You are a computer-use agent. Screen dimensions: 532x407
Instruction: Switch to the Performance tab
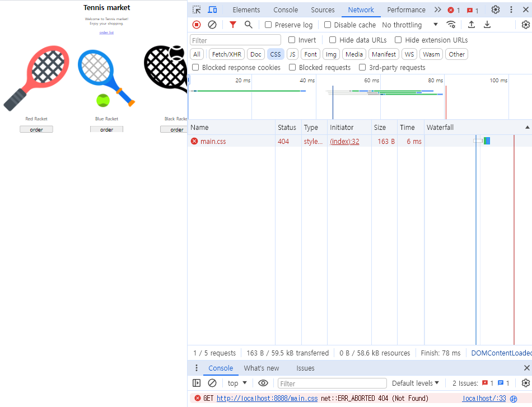(406, 10)
